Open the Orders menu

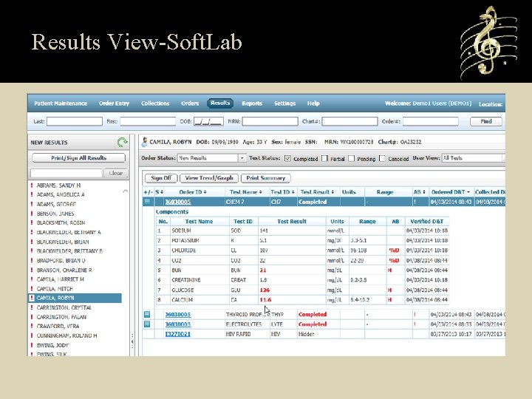click(190, 103)
